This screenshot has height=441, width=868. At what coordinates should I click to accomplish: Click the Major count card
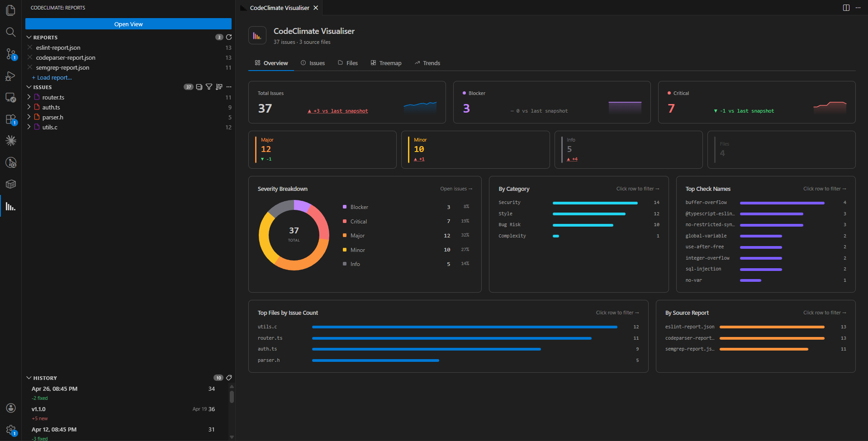click(323, 150)
